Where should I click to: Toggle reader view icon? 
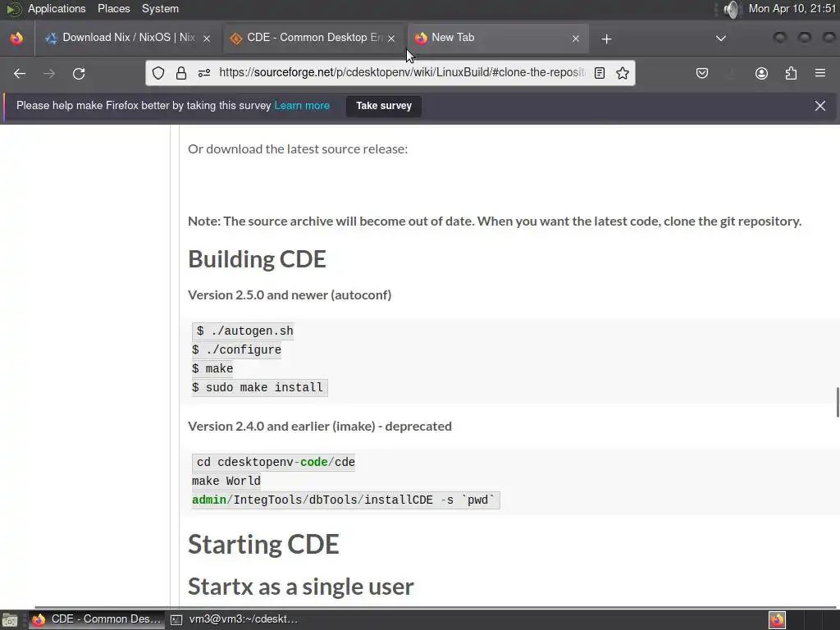[600, 73]
